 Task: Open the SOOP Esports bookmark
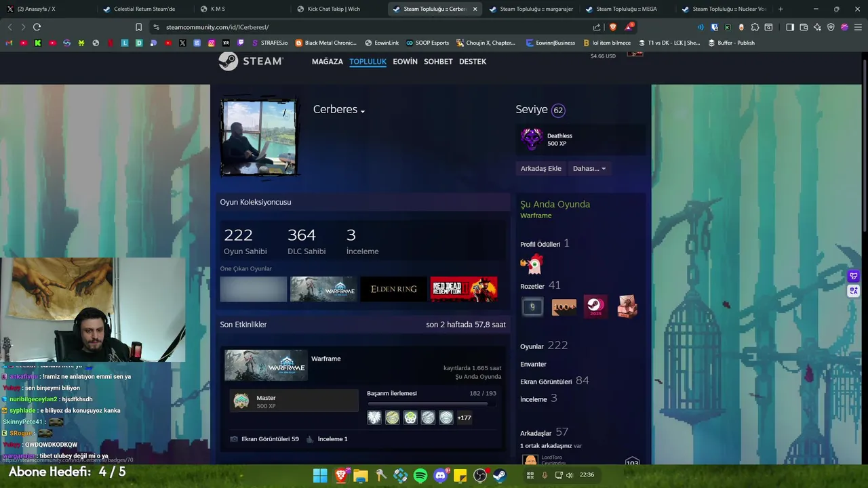click(x=427, y=43)
